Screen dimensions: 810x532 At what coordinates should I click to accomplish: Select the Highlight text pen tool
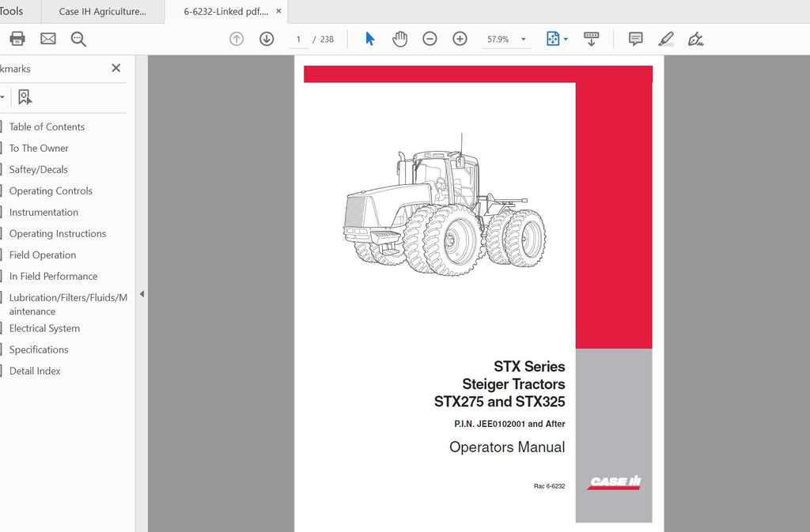pos(665,39)
